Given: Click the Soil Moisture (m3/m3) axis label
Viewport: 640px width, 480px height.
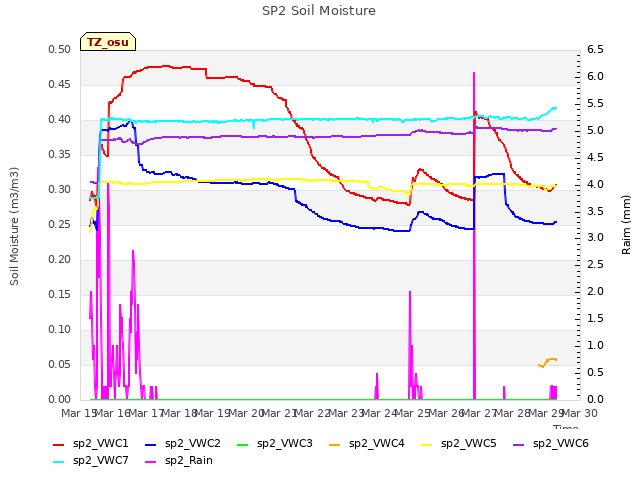Looking at the screenshot, I should point(14,226).
